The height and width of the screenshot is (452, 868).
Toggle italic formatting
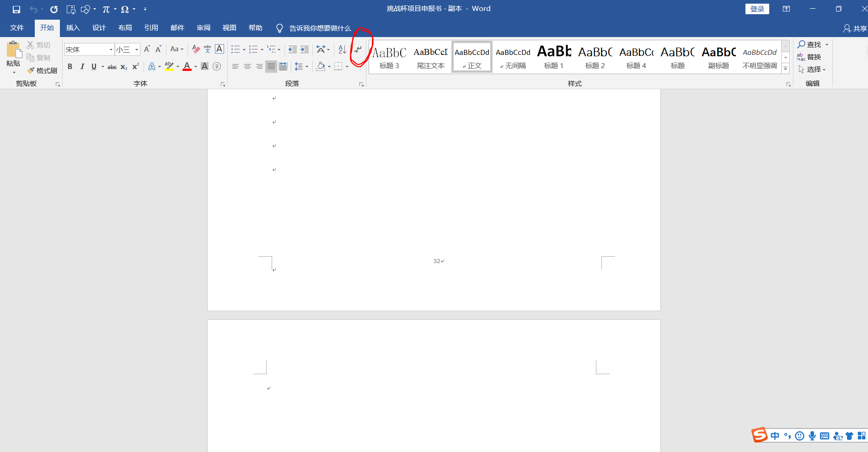point(82,66)
